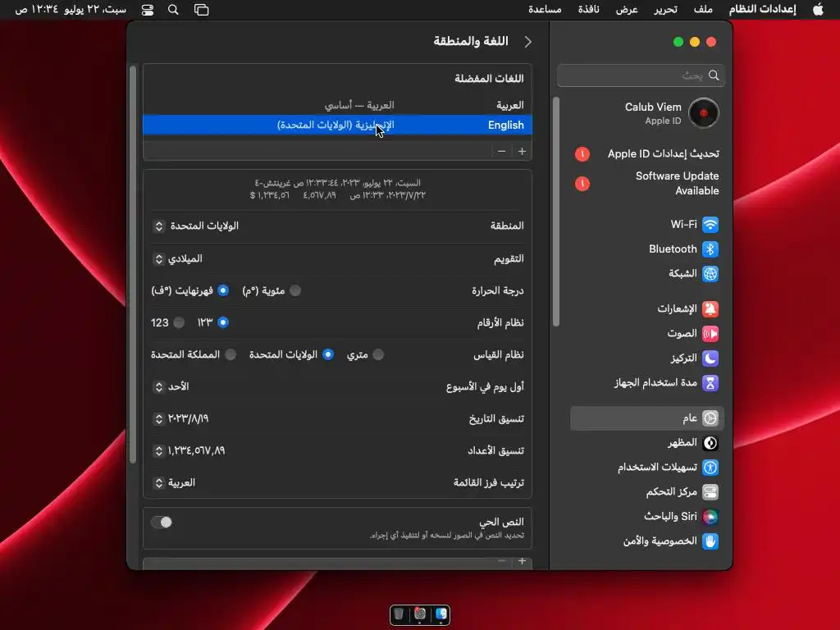Open Software Update Available link

(x=677, y=183)
